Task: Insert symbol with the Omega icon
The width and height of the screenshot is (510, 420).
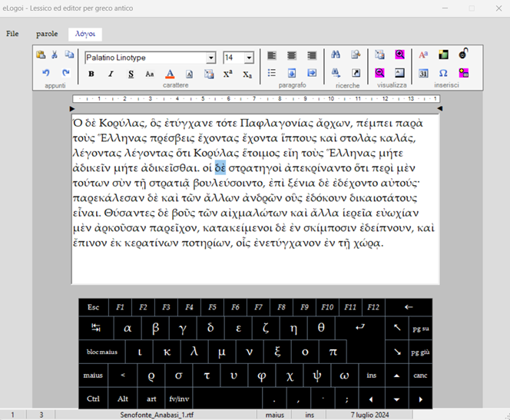Action: click(443, 74)
